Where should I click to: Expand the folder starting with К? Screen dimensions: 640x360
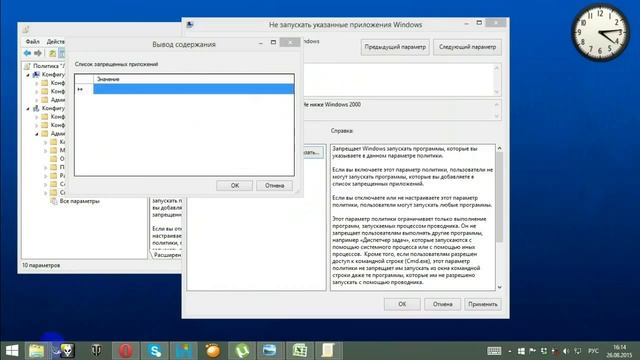click(x=46, y=142)
